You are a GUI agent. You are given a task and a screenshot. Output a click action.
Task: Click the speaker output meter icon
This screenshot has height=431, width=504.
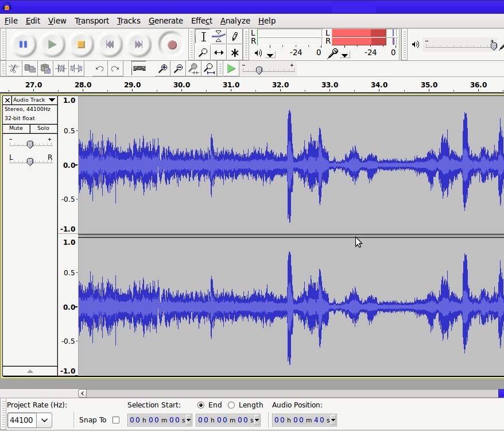click(x=258, y=53)
